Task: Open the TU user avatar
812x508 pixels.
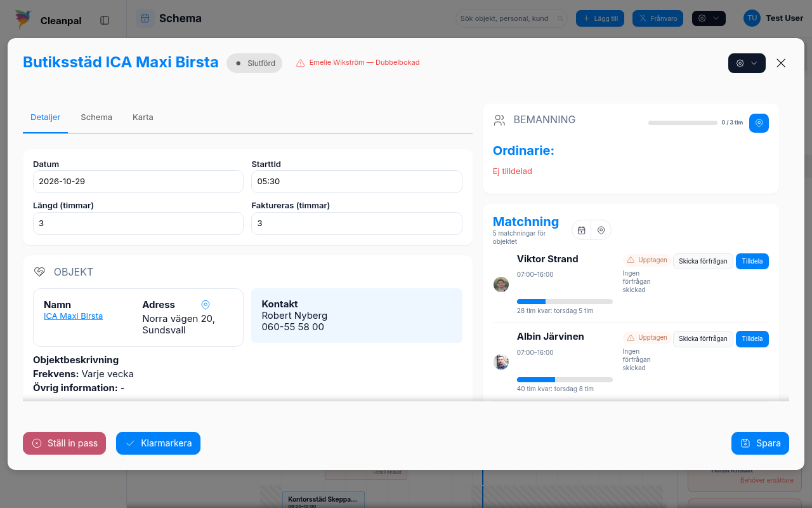Action: coord(752,18)
